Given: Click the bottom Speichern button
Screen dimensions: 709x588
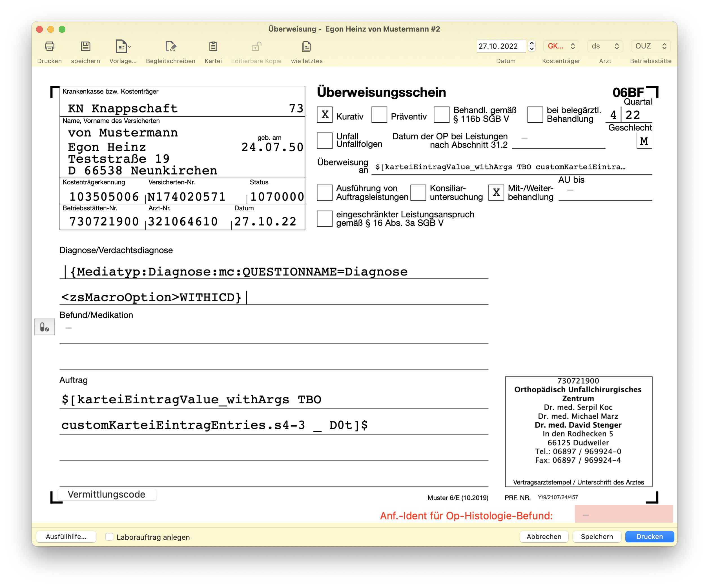Looking at the screenshot, I should (597, 537).
